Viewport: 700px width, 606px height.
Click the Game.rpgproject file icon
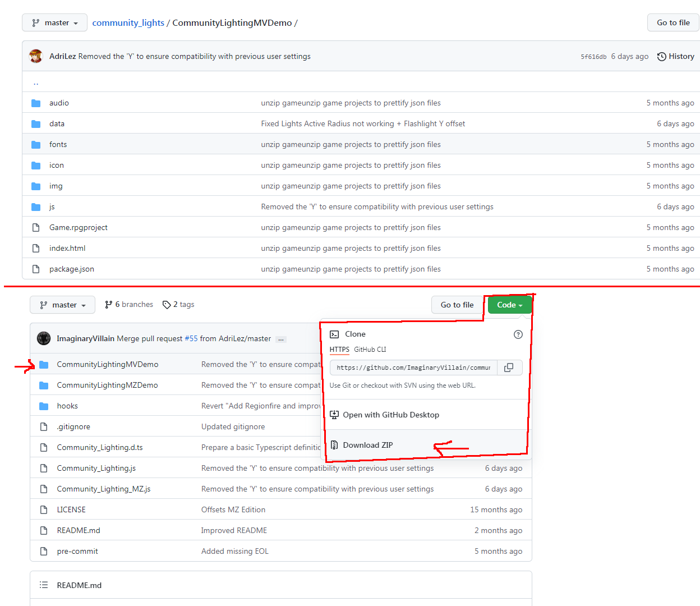(36, 227)
